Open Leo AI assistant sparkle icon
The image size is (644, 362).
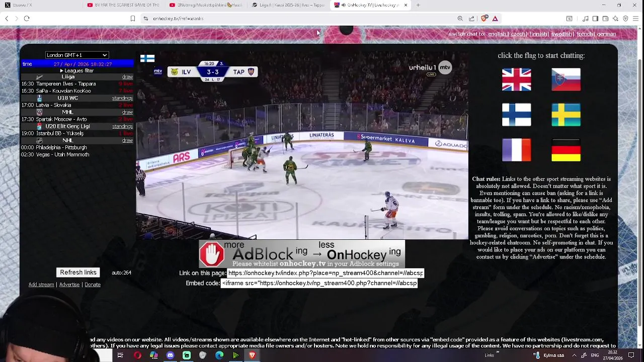click(615, 19)
